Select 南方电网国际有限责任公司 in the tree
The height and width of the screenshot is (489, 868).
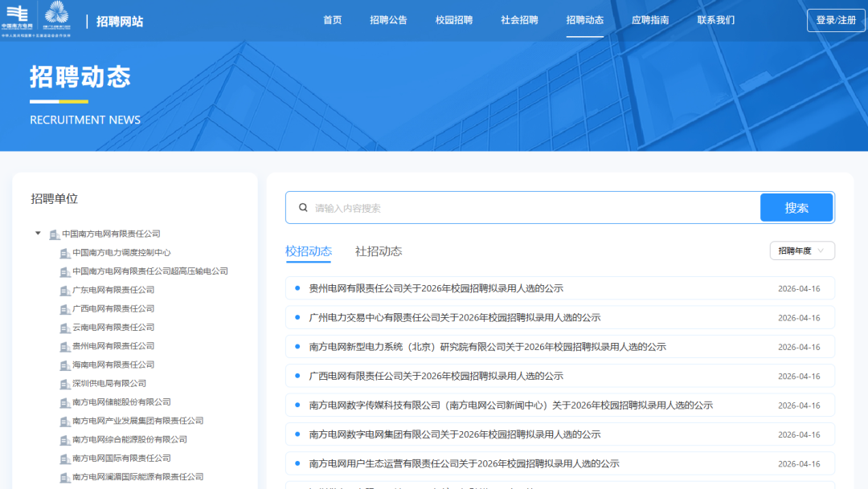click(121, 458)
